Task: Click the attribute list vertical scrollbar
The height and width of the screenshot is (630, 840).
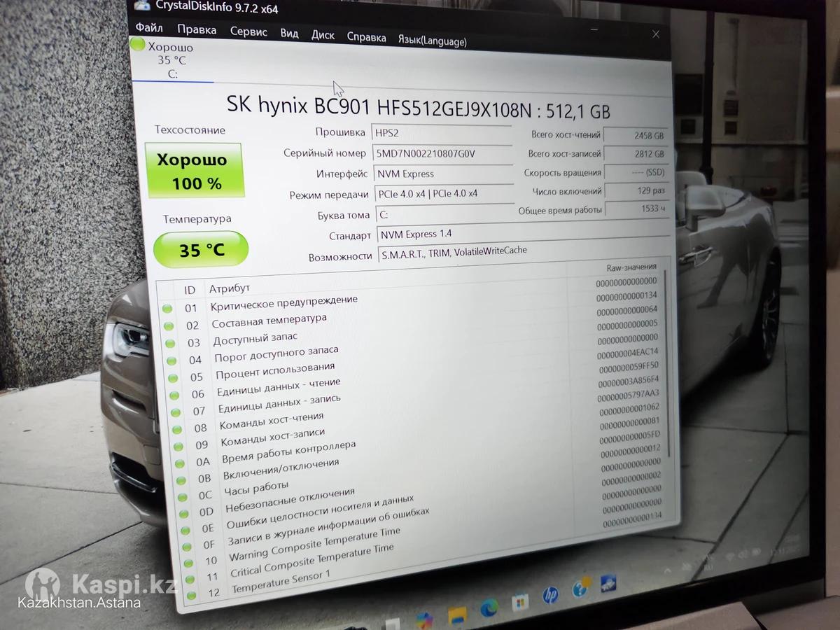Action: coord(665,364)
